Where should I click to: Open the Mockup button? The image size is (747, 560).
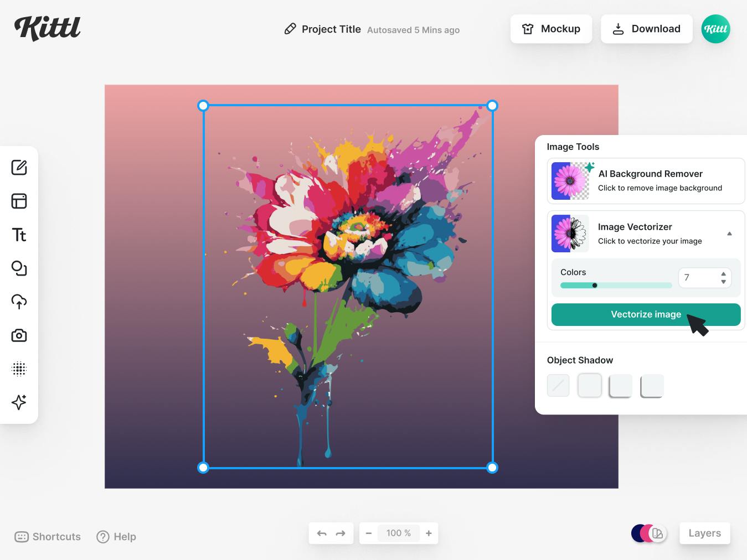(551, 29)
